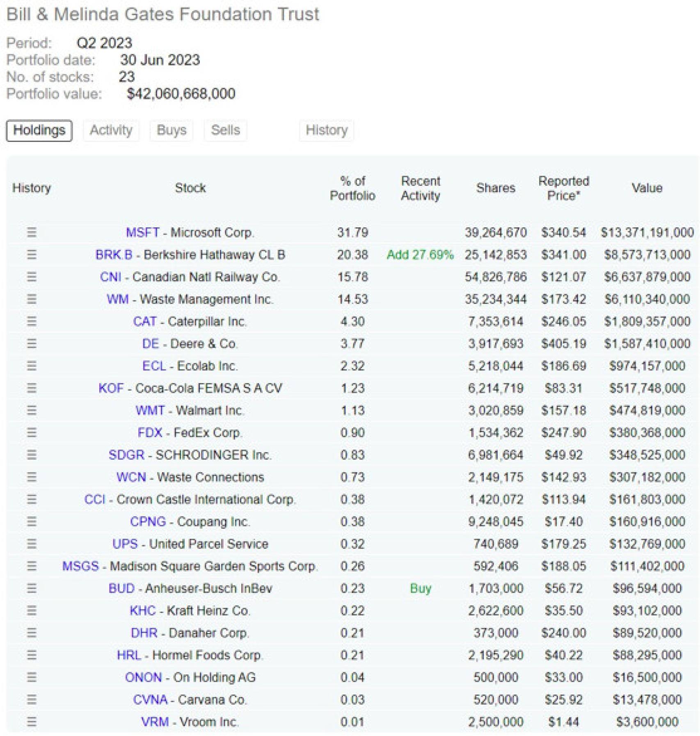Open history icon for Walmart row
Viewport: 700px width, 736px height.
pyautogui.click(x=32, y=410)
